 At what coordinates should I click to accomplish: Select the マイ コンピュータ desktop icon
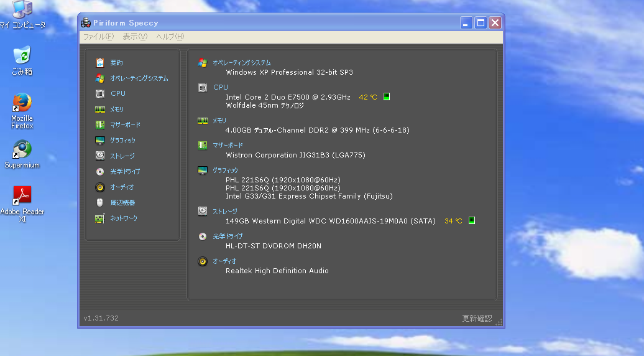coord(22,15)
